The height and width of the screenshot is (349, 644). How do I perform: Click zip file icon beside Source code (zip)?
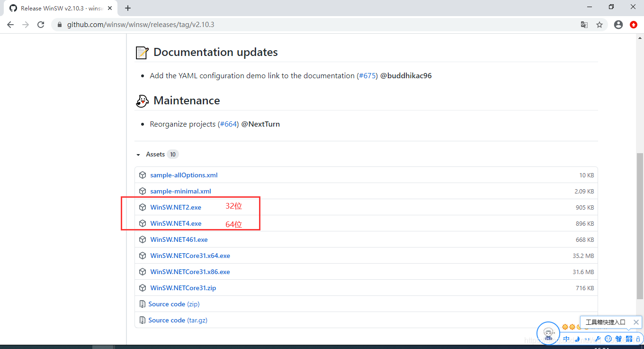click(x=143, y=304)
